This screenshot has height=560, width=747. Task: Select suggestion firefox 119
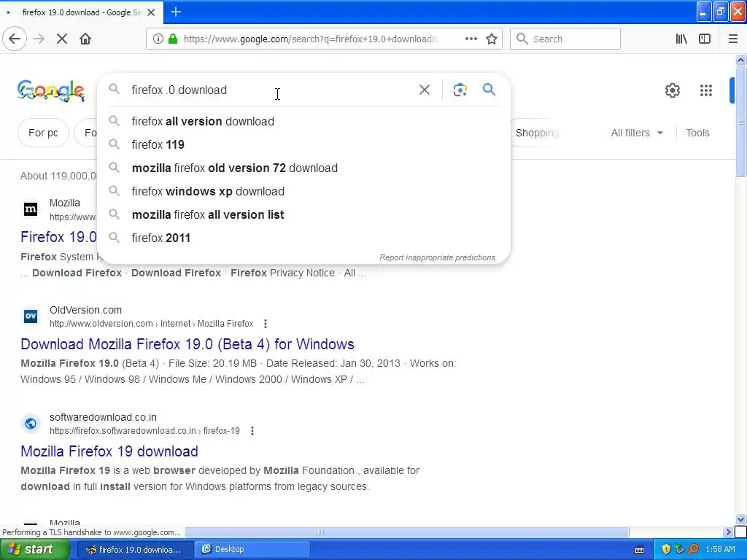(303, 145)
